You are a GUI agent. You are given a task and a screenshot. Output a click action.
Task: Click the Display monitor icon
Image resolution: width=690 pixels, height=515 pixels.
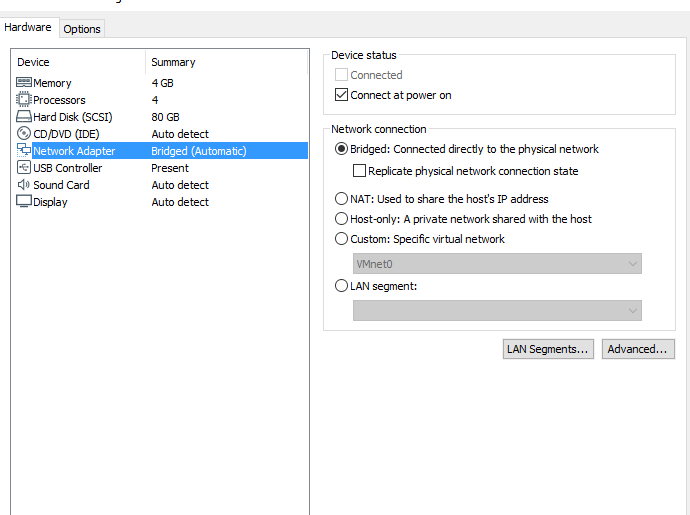point(24,201)
